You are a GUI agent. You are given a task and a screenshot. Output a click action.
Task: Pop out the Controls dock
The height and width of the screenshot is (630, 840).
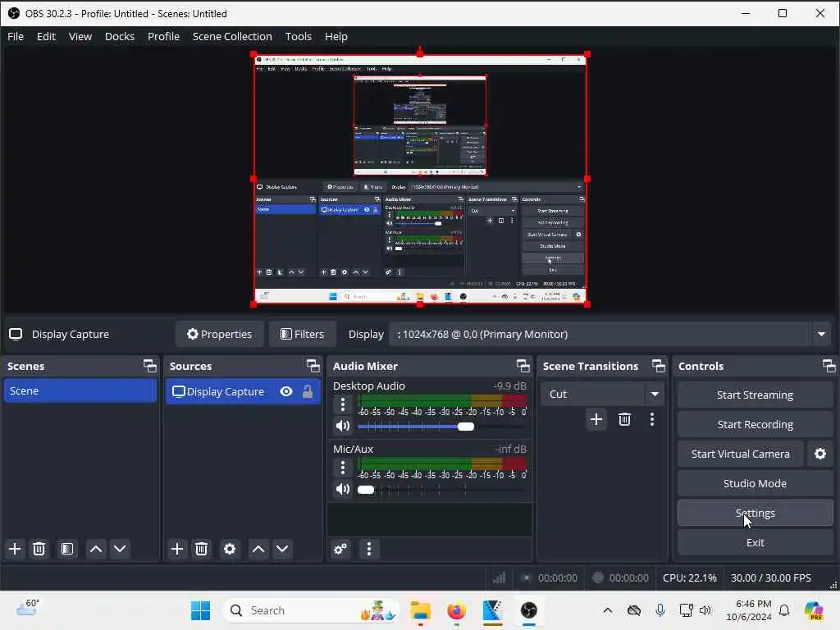[x=829, y=366]
